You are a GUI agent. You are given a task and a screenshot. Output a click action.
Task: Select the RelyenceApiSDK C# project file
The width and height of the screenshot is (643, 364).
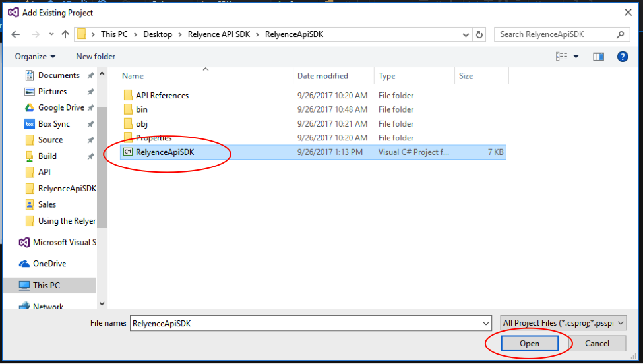(x=165, y=152)
